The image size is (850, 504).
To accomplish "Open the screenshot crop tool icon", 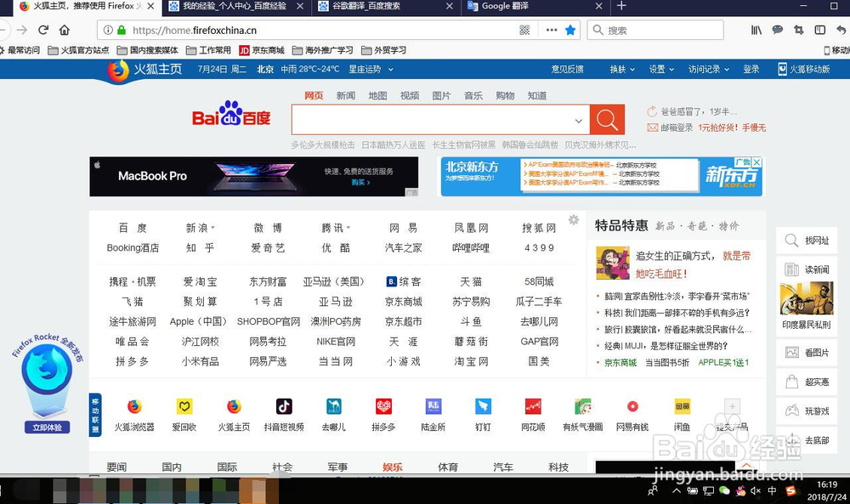I will click(798, 31).
